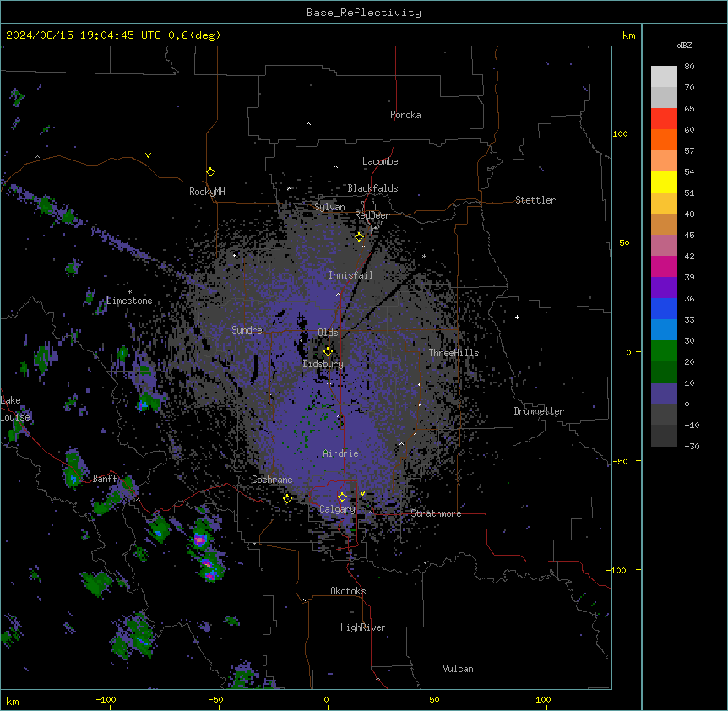Click the Ponoka city label
Viewport: 728px width, 711px height.
coord(405,115)
